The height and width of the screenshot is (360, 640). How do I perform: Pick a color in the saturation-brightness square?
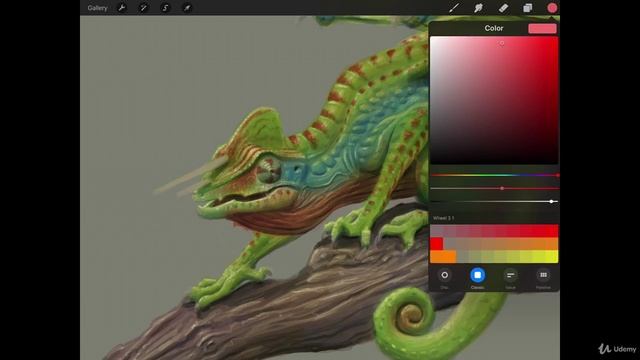(x=494, y=100)
